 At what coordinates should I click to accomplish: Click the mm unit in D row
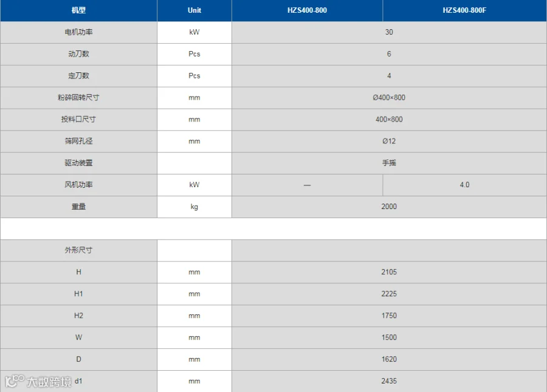tap(194, 359)
